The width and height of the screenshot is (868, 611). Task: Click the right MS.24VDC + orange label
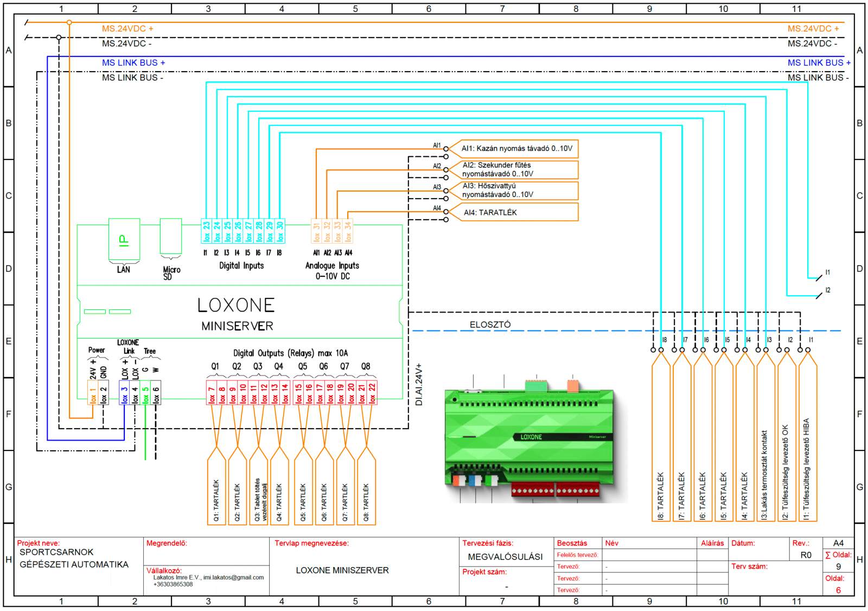point(813,29)
